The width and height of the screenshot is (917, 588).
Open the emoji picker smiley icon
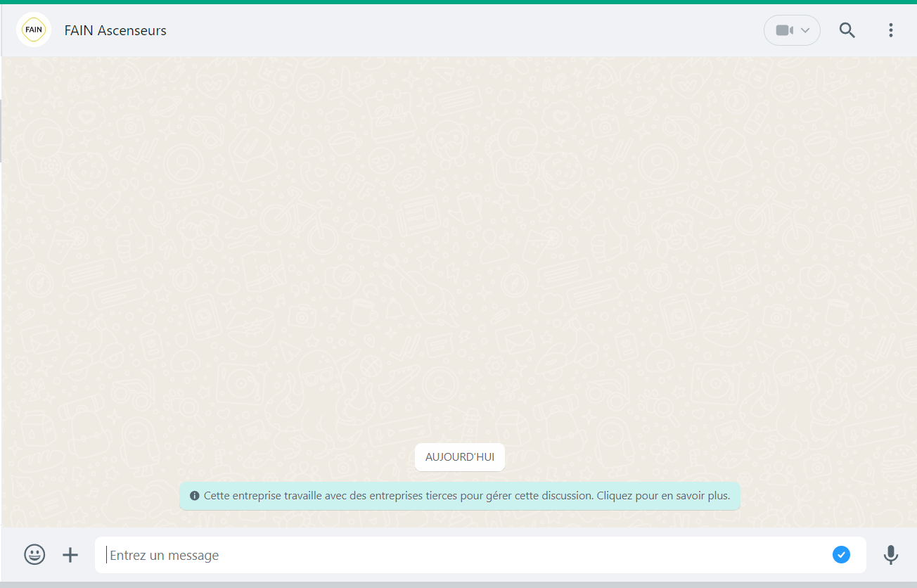tap(34, 555)
